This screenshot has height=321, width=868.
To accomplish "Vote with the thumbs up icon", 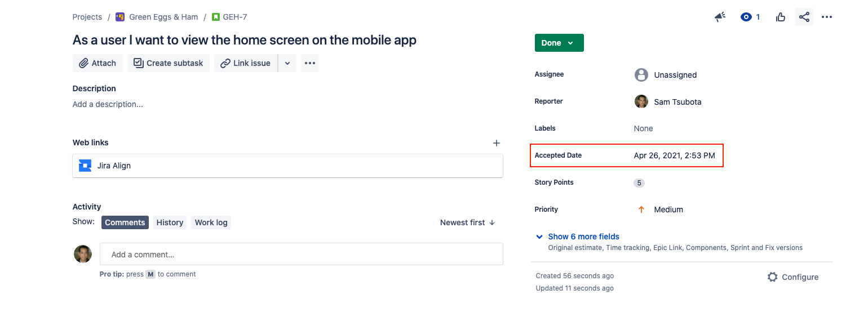I will 781,17.
